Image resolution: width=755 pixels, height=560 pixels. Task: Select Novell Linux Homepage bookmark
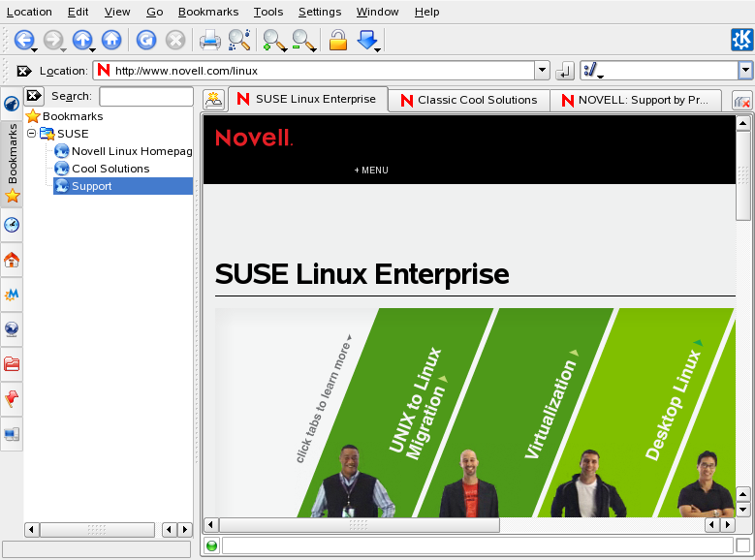(123, 151)
